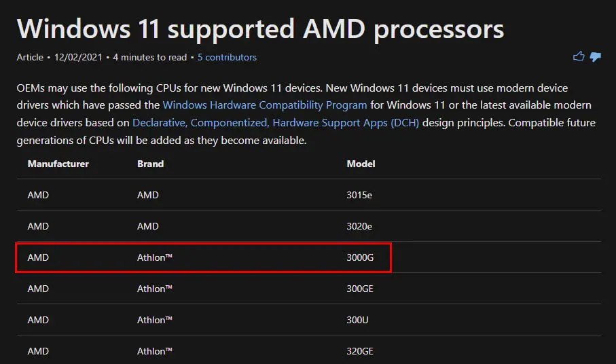Click the Brand column header

tap(151, 164)
